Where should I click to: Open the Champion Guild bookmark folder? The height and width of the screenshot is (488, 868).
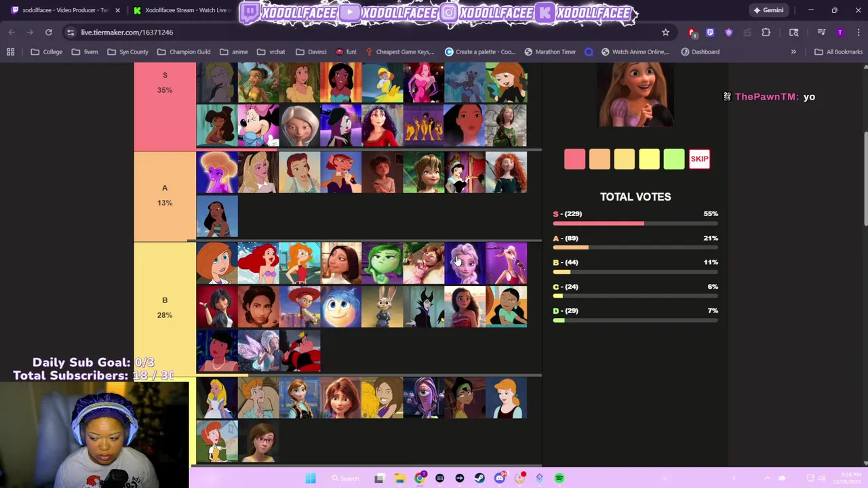(184, 52)
